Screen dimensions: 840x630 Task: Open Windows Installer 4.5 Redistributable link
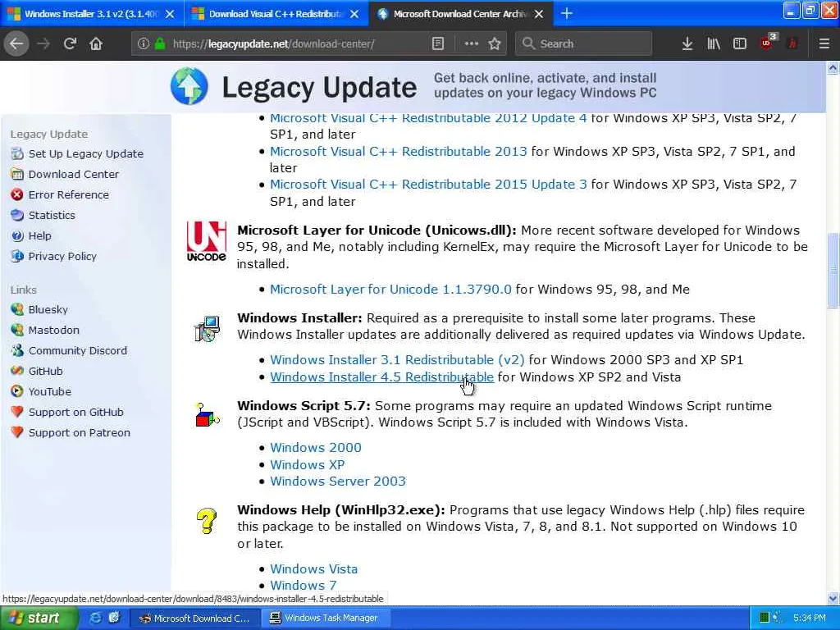(382, 377)
